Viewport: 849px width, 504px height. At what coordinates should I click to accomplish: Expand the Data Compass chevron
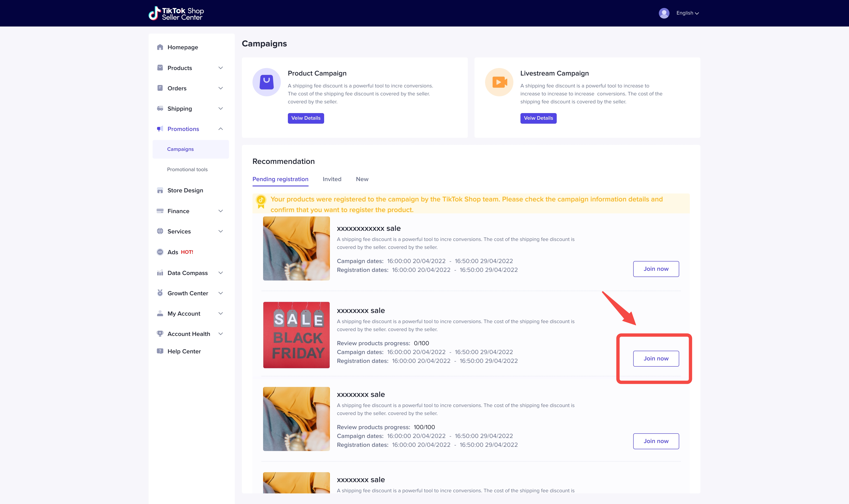221,273
